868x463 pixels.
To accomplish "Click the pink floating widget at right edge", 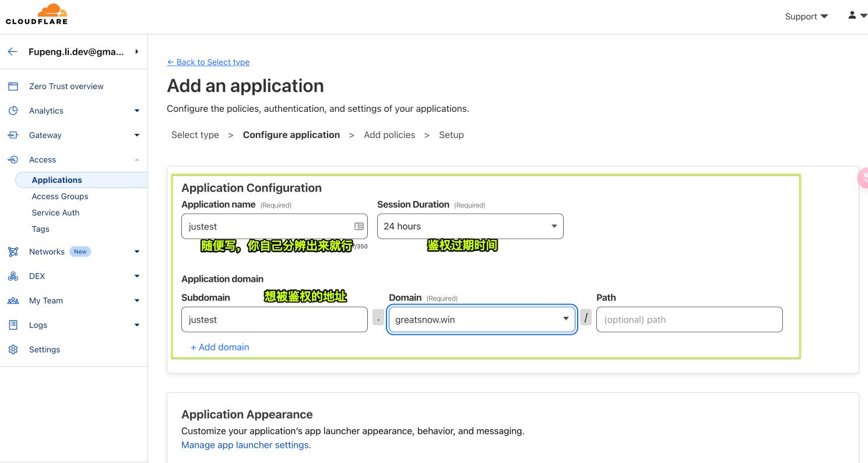I will [863, 177].
